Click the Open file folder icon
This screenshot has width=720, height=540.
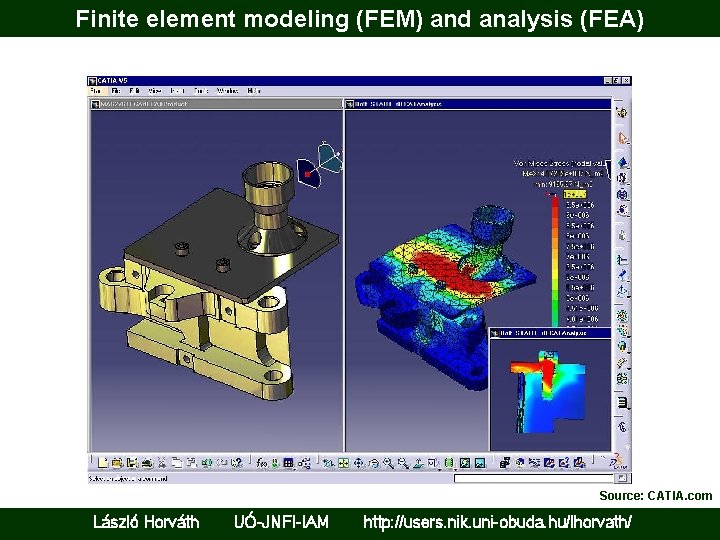tap(117, 463)
